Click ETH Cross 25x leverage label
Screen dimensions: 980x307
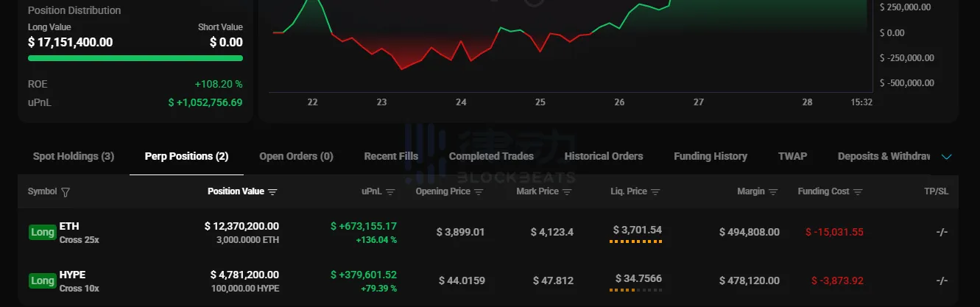tap(80, 240)
